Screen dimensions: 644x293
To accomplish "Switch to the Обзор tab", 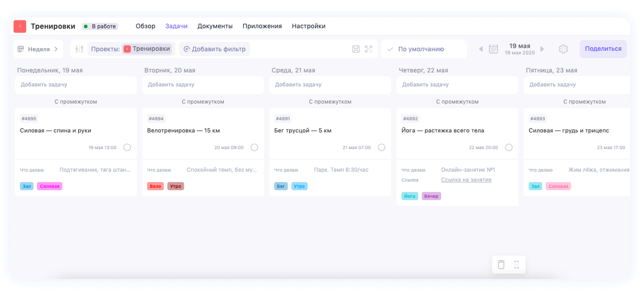I will click(145, 26).
